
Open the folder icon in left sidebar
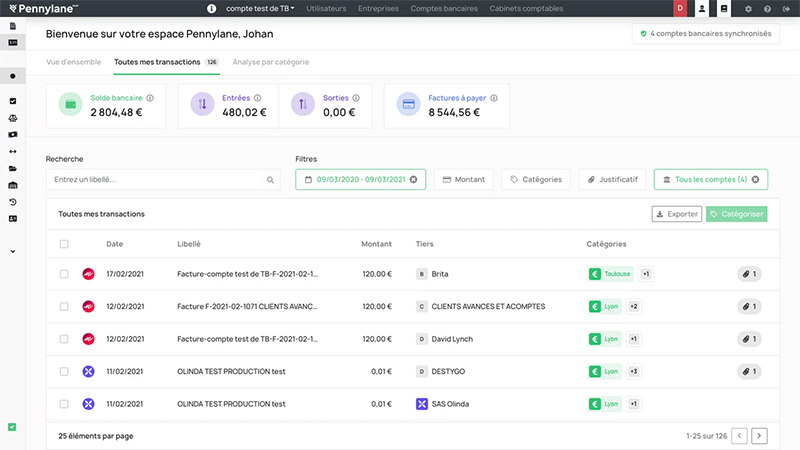pos(12,168)
